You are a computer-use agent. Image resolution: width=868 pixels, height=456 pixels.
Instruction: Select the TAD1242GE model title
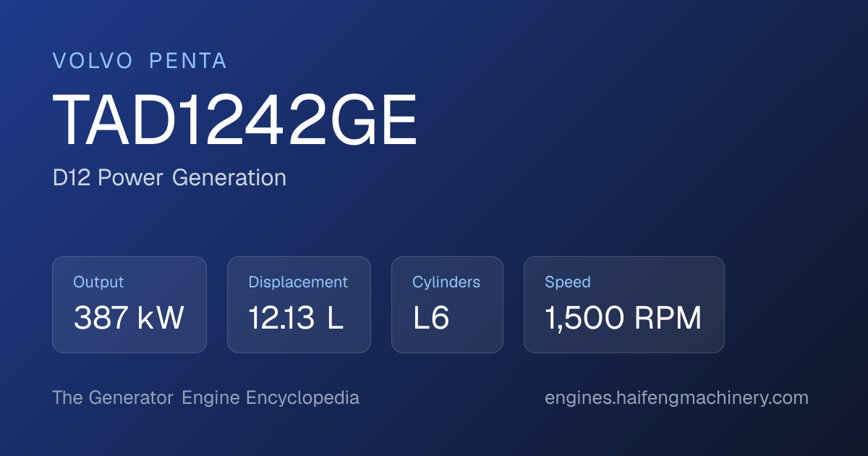pos(235,121)
